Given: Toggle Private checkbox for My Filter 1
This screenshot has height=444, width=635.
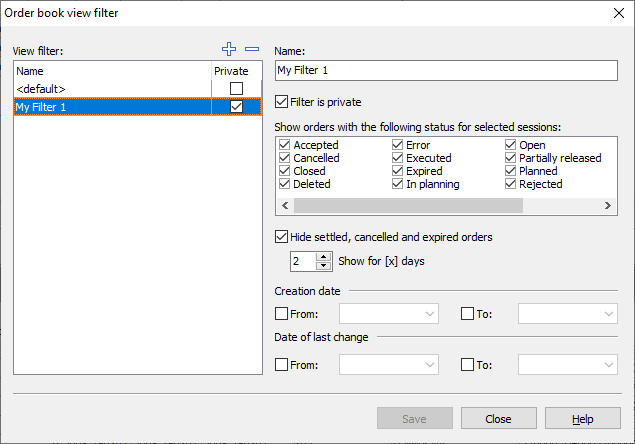Looking at the screenshot, I should click(x=237, y=107).
